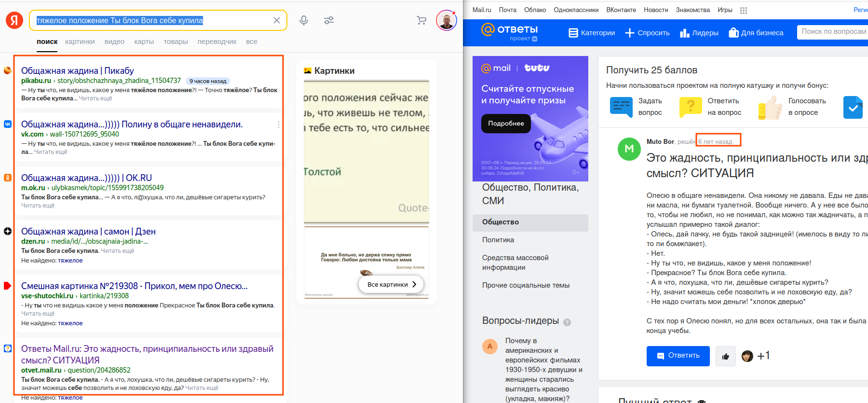Activate voice search microphone icon
868x403 pixels.
[304, 20]
